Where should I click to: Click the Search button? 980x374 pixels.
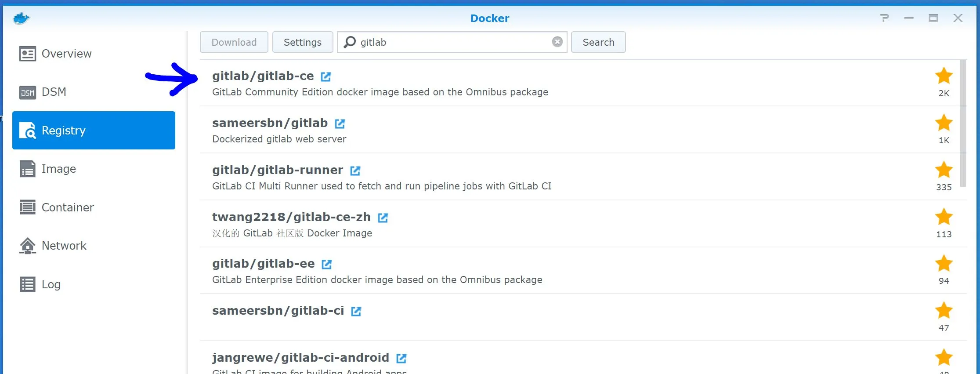(598, 42)
